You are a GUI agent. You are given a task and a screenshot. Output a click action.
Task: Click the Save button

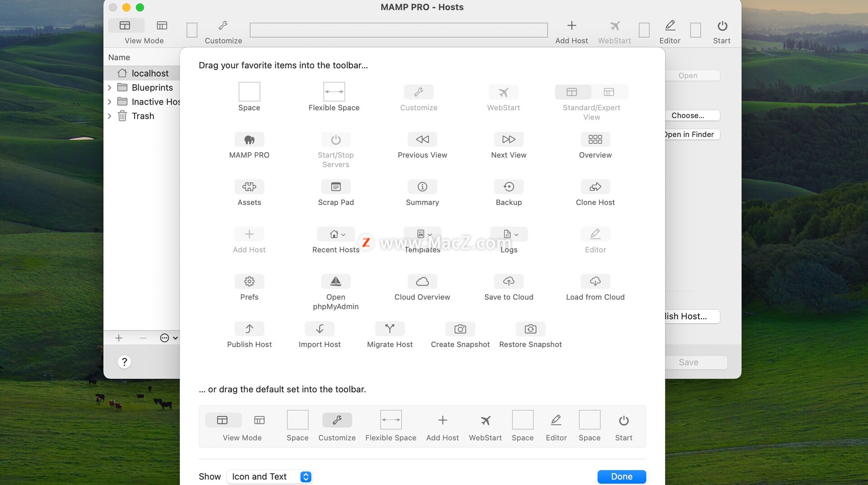click(696, 362)
